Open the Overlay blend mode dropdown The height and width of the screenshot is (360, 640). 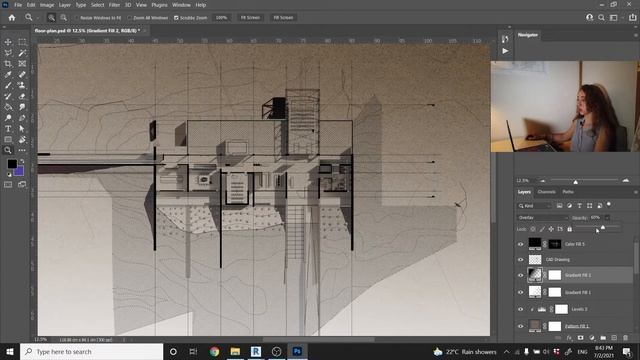click(x=542, y=218)
